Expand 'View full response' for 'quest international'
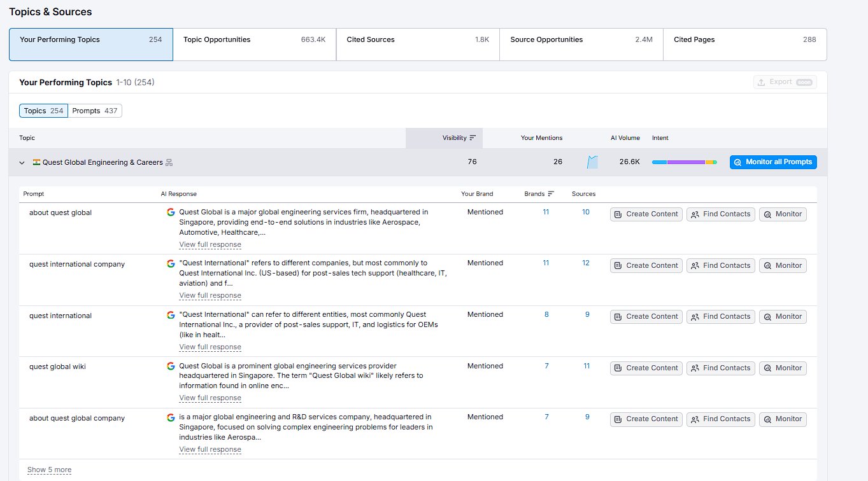The image size is (868, 481). click(210, 347)
